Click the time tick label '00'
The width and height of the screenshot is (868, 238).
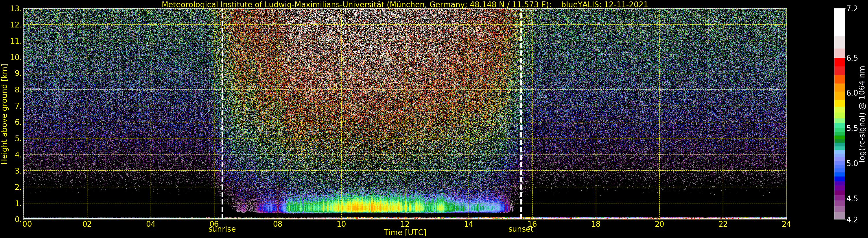point(27,224)
